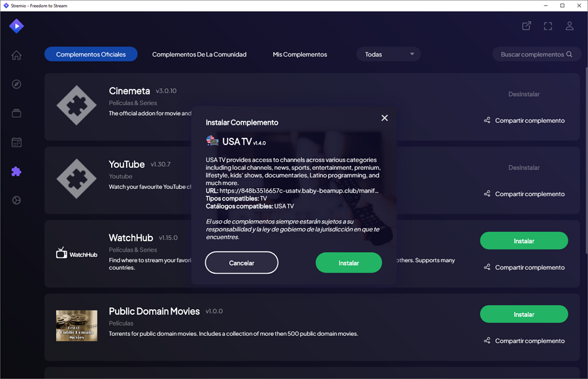Screen dimensions: 588x379
Task: Open the Home board icon
Action: (x=16, y=55)
